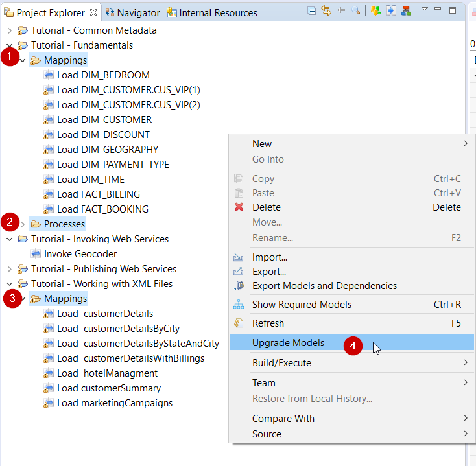Select the Load DIM_GEOGRAPHY mapping
Viewport: 476px width, 466px height.
pos(108,150)
